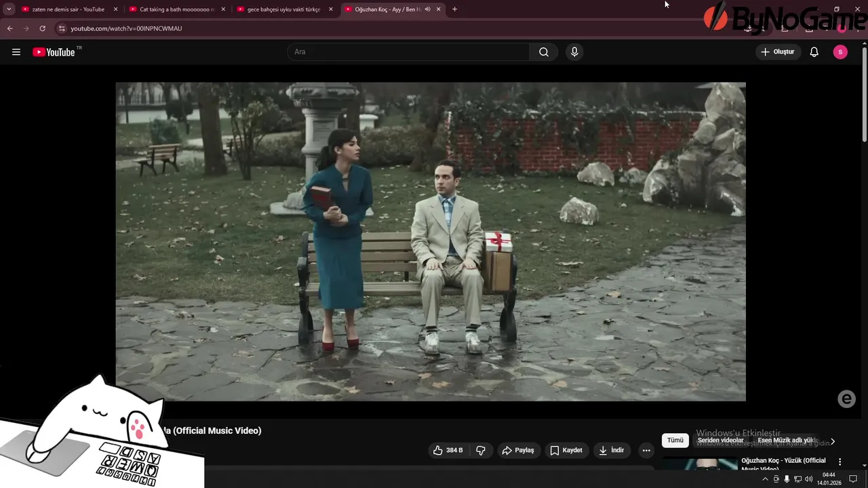This screenshot has height=488, width=868.
Task: Show hidden system tray icons
Action: coord(766,479)
